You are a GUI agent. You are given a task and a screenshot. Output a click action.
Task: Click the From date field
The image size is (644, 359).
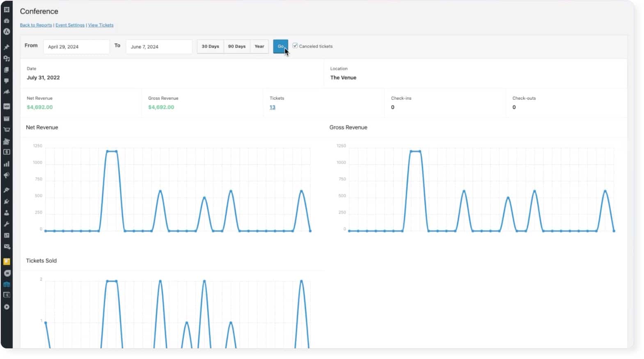coord(76,47)
